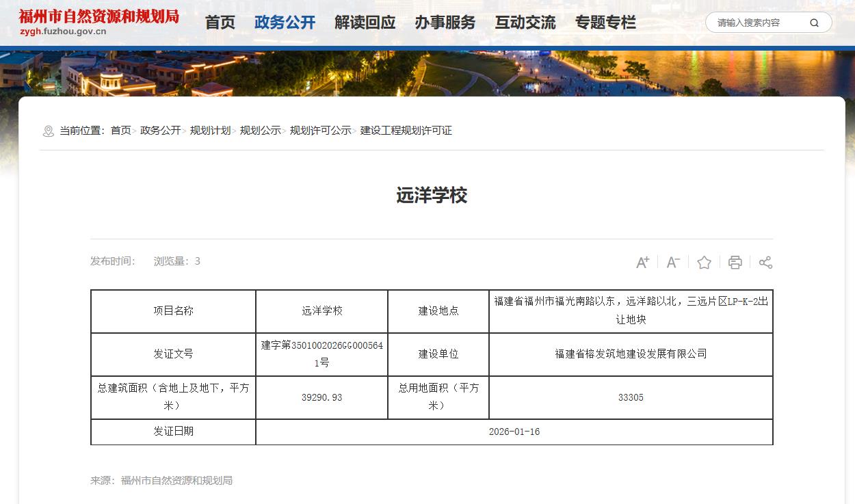Click the location pin icon

[x=48, y=131]
